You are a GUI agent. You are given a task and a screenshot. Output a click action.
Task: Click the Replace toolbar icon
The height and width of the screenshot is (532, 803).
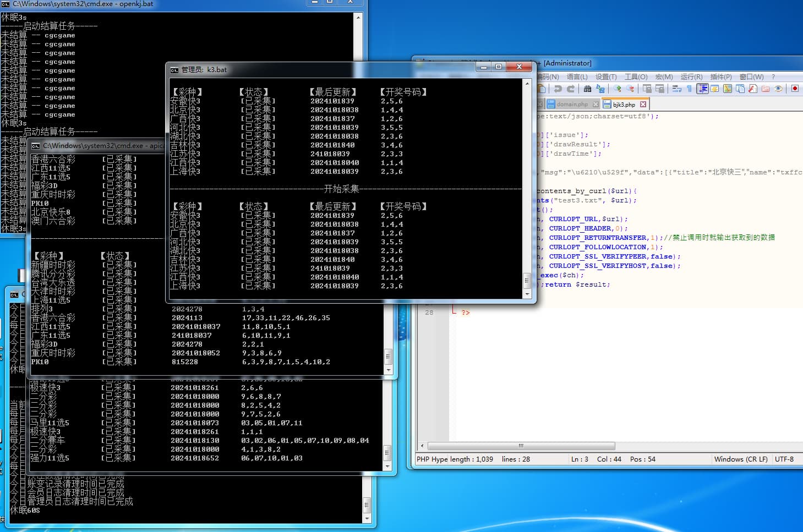[x=600, y=89]
